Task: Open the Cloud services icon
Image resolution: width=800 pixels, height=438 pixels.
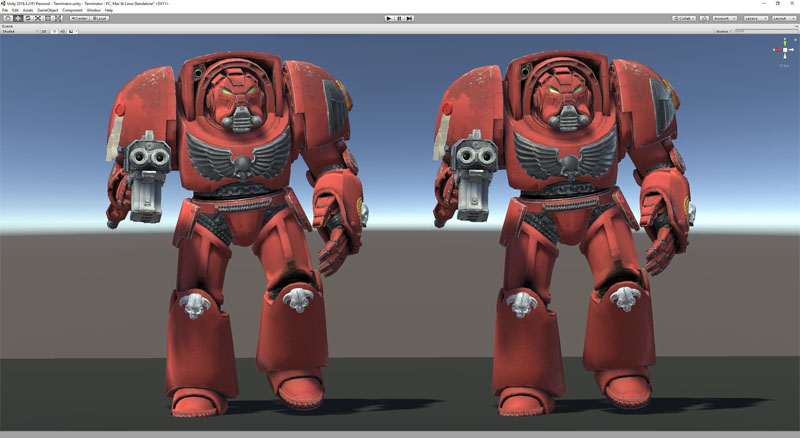Action: tap(704, 18)
